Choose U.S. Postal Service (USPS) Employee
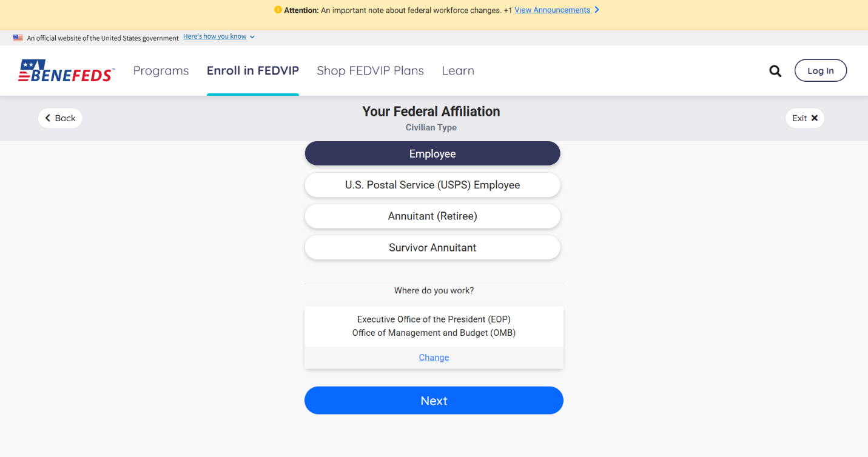Viewport: 868px width, 457px height. point(432,185)
